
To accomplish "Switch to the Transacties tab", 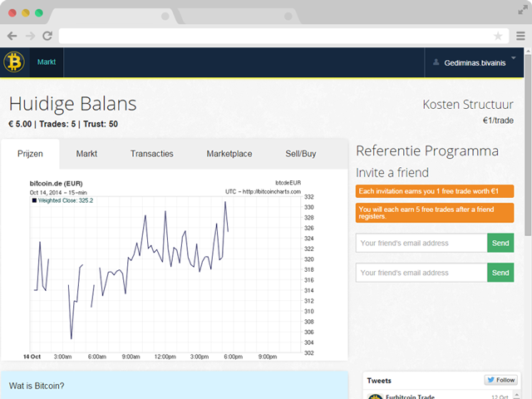I will coord(152,154).
